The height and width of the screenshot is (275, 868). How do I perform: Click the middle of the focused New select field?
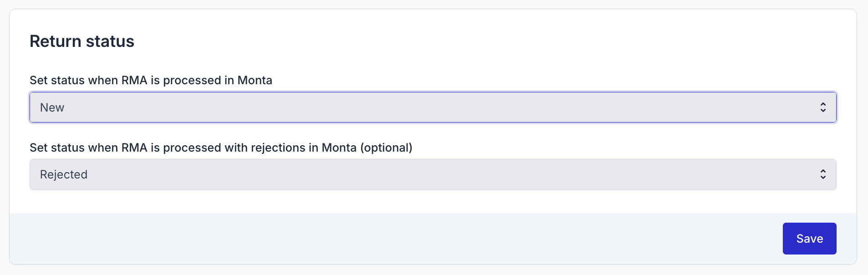(x=433, y=107)
